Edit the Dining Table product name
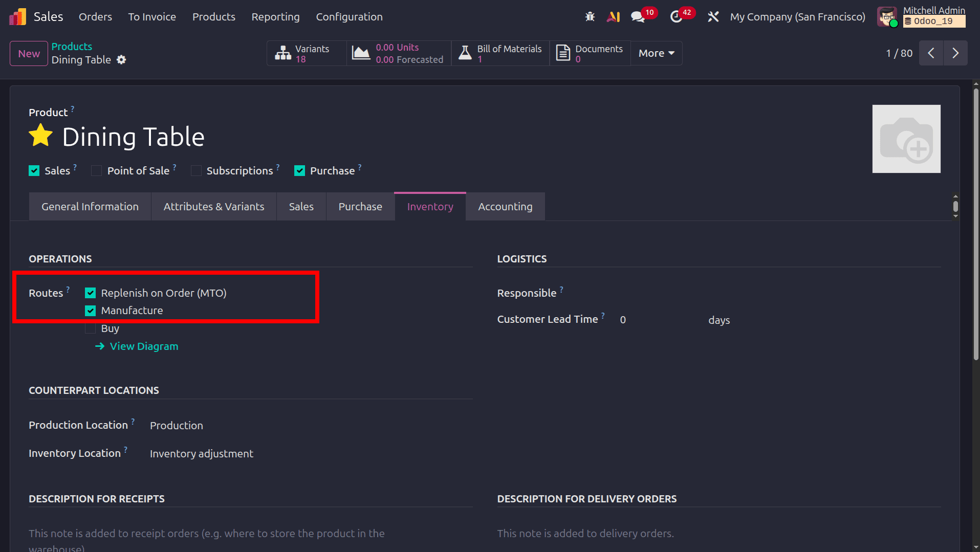This screenshot has width=980, height=552. 134,137
